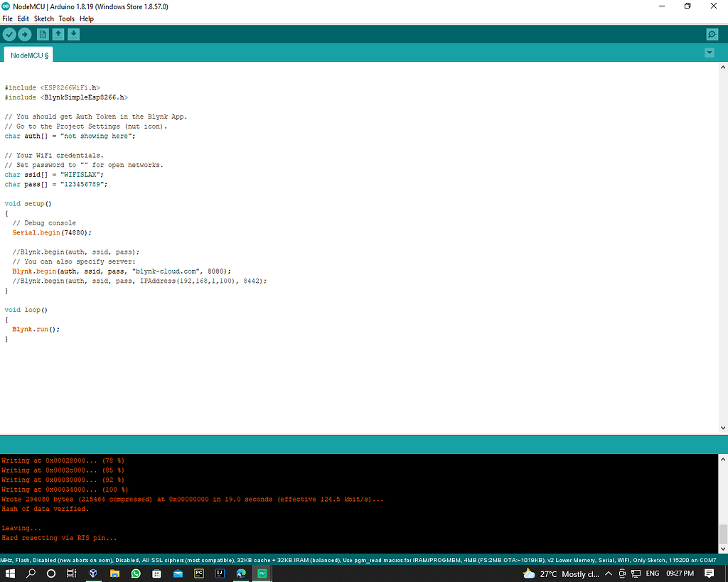Image resolution: width=728 pixels, height=582 pixels.
Task: Click the ENG language indicator
Action: (652, 573)
